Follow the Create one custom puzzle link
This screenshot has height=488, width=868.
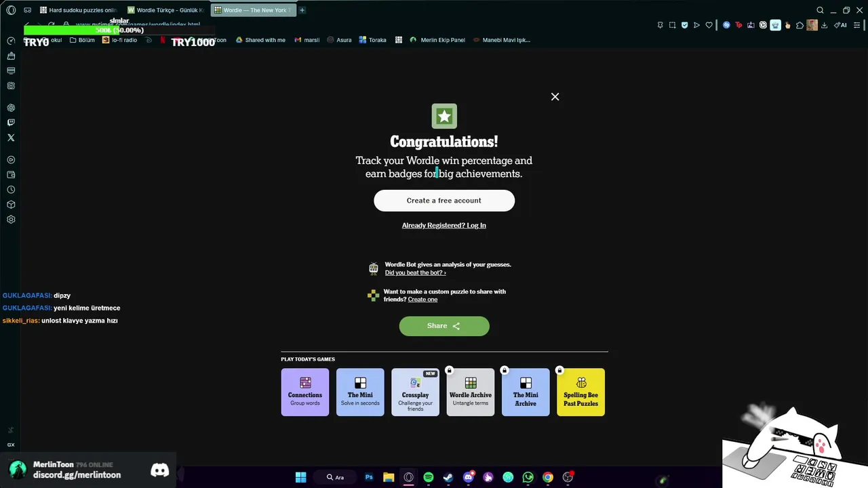pyautogui.click(x=422, y=300)
